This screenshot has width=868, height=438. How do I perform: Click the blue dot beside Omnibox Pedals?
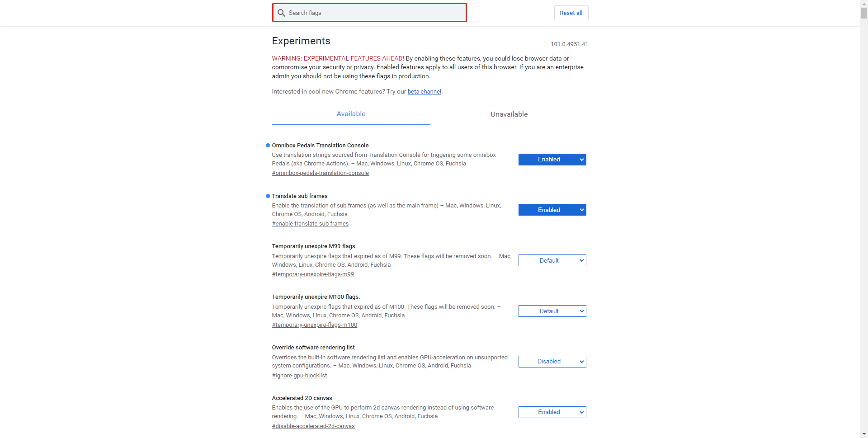pos(268,146)
